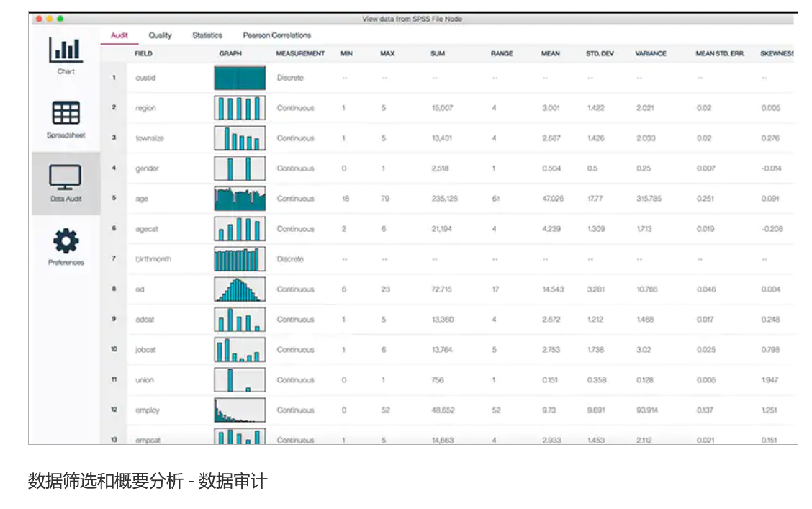Click the FIELD column header
The height and width of the screenshot is (509, 812).
pos(143,54)
